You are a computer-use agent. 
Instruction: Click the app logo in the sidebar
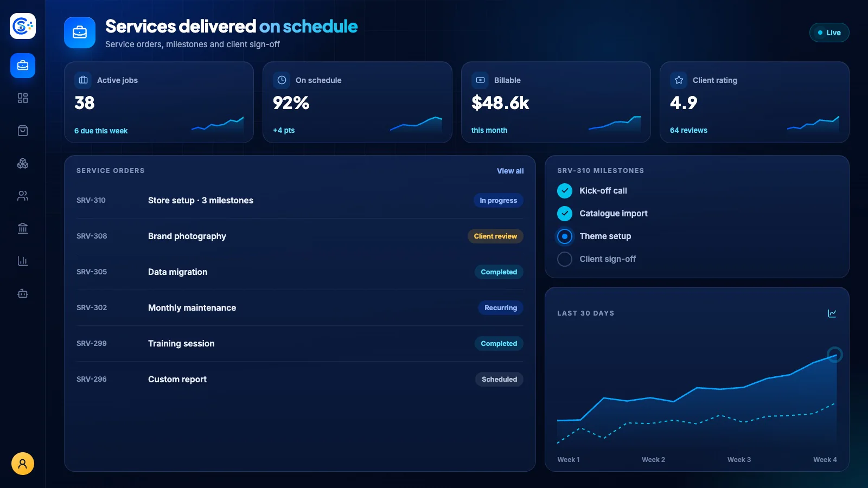23,26
